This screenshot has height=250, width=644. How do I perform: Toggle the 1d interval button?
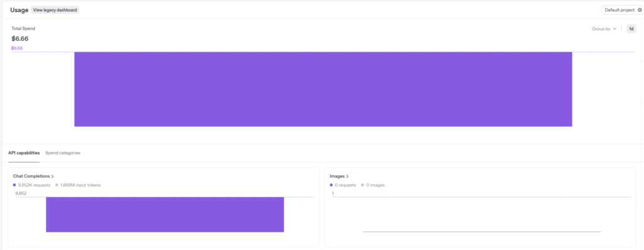631,29
